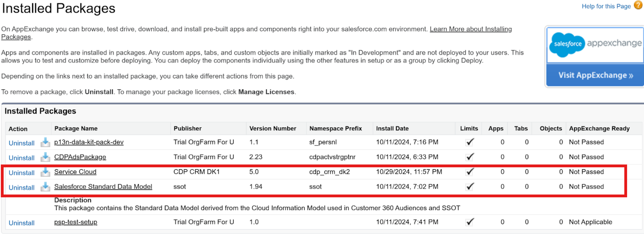This screenshot has width=644, height=234.
Task: Click Not Passed status for CDPAdsPackage
Action: pos(586,157)
